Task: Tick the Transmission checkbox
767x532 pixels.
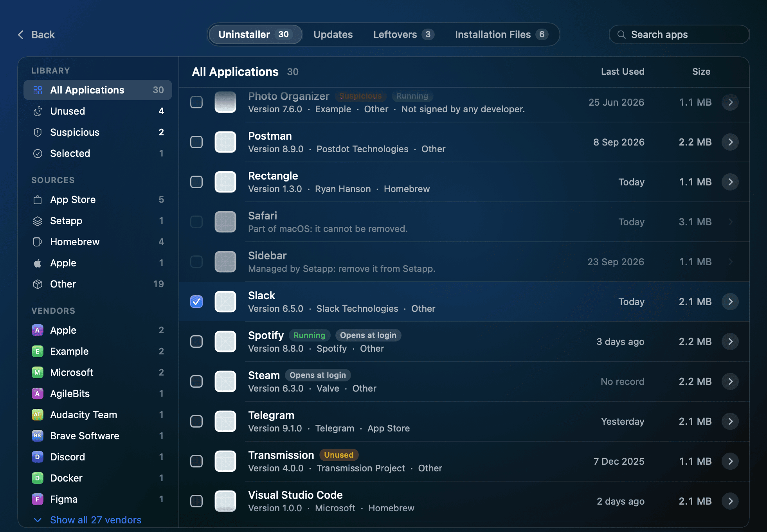Action: tap(196, 461)
